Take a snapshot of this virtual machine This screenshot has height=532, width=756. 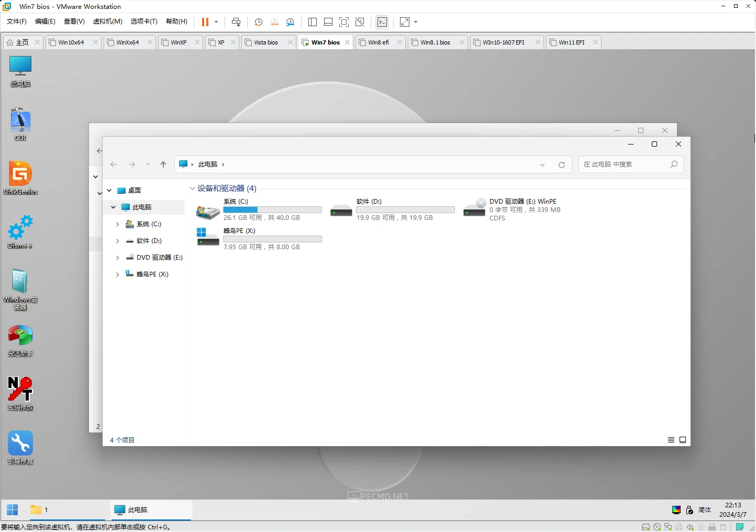tap(258, 22)
